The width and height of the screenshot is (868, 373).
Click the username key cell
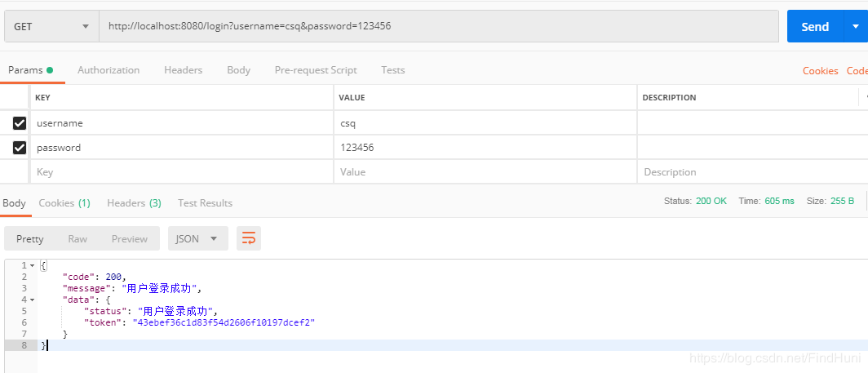[x=181, y=123]
